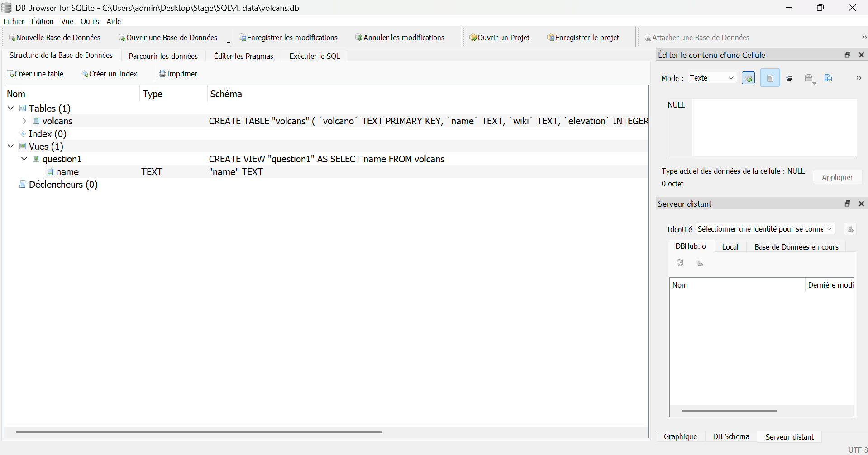
Task: Click the export data icon in cell editor
Action: tap(828, 77)
